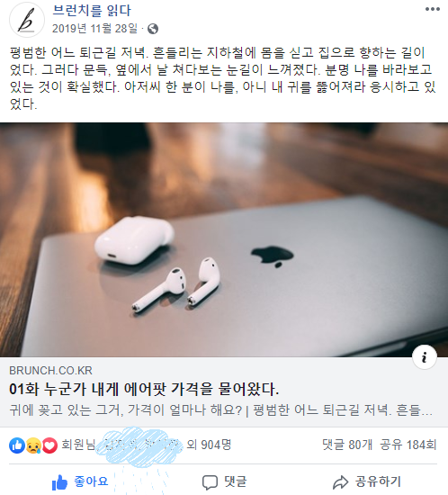The width and height of the screenshot is (448, 495).
Task: Show the 공유 184회 shares list
Action: tap(408, 445)
